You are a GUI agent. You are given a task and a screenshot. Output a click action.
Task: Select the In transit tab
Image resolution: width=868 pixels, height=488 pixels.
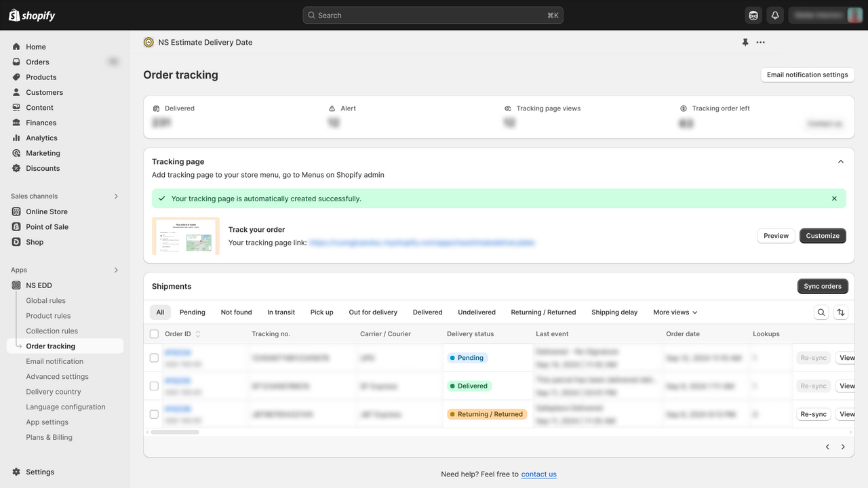click(281, 312)
